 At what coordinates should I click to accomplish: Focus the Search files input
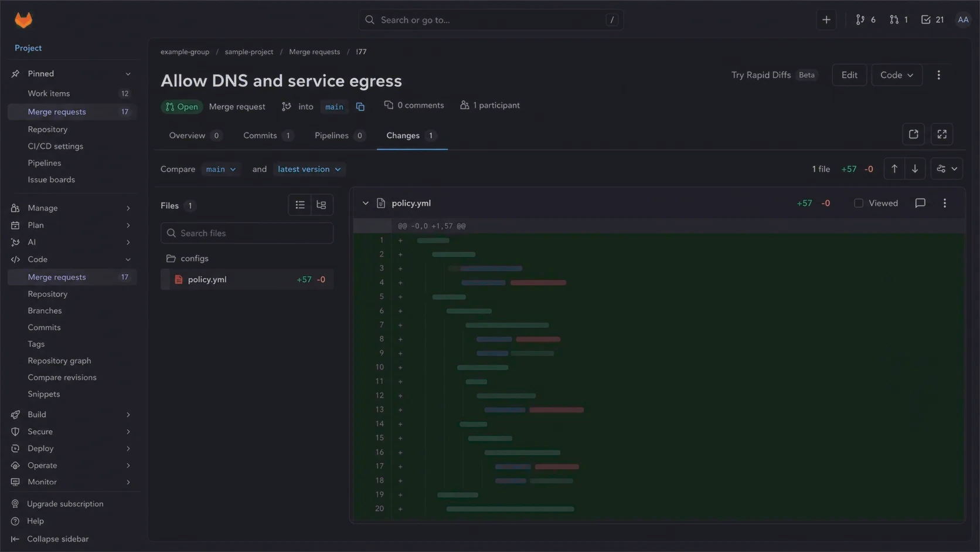(247, 233)
